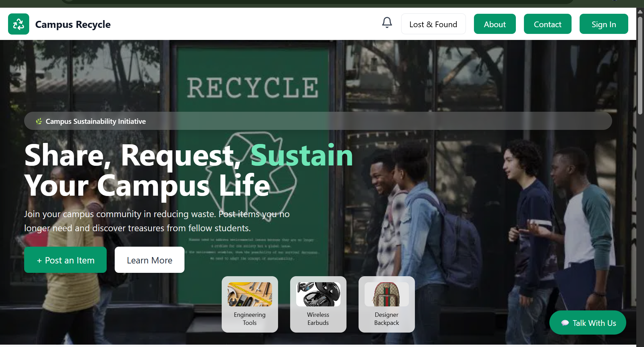The width and height of the screenshot is (644, 347).
Task: Click the chat bubble icon in Talk With Us
Action: [x=565, y=323]
